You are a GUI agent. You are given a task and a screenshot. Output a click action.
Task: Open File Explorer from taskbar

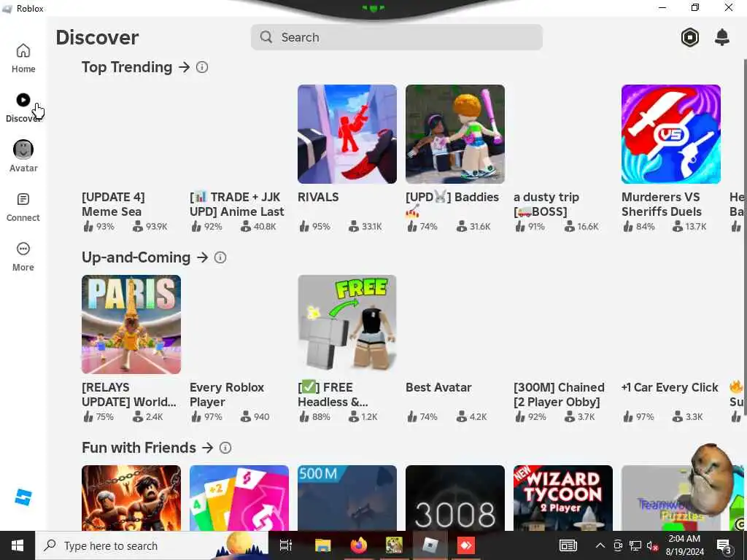click(322, 545)
